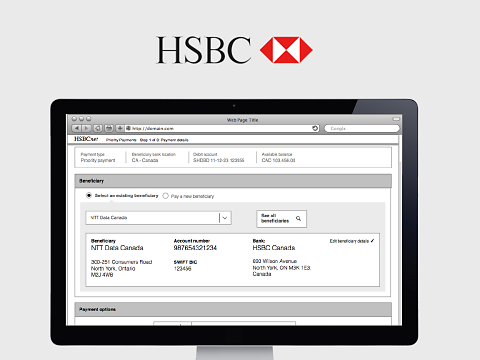Click the Google search field
The image size is (480, 360).
tap(362, 128)
